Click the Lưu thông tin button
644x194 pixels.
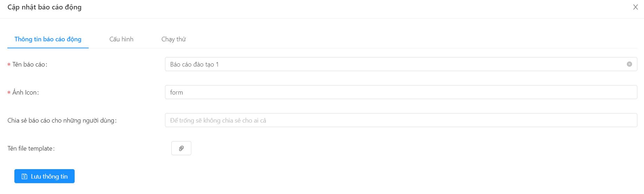coord(44,176)
